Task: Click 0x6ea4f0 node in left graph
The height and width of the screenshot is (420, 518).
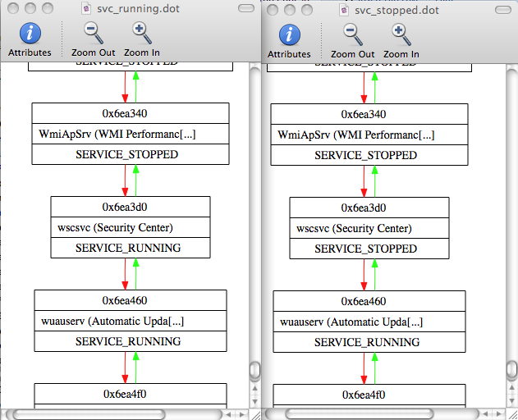Action: click(x=130, y=394)
